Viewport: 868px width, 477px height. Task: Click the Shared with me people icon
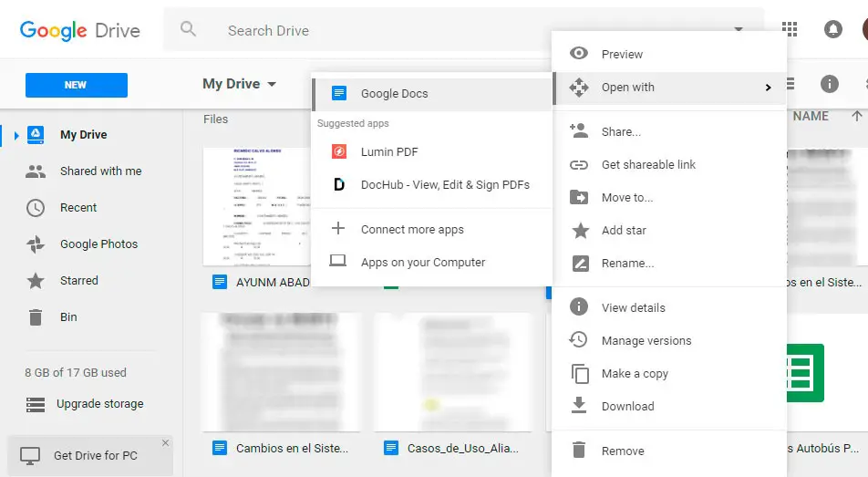click(36, 171)
